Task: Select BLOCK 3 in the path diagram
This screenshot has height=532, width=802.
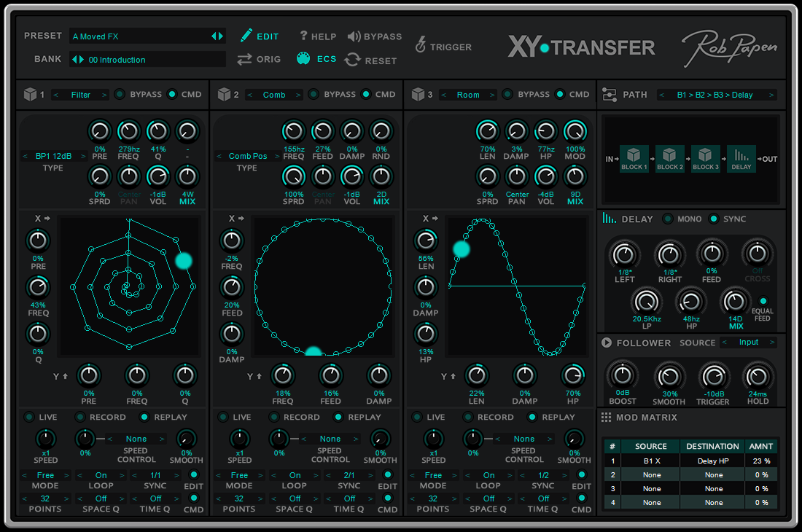Action: 706,159
